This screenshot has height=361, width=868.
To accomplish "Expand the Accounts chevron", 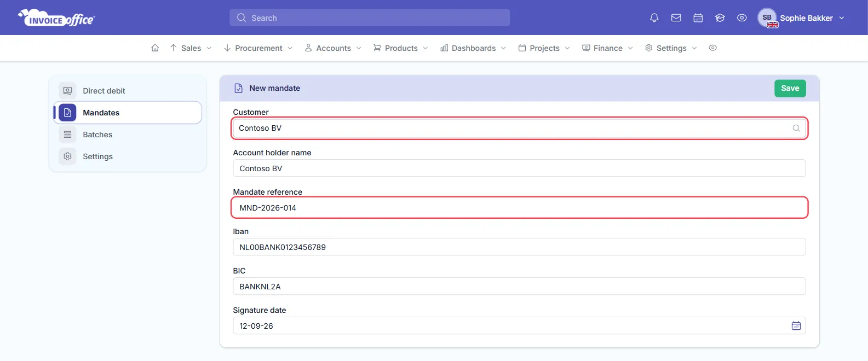I will 359,48.
